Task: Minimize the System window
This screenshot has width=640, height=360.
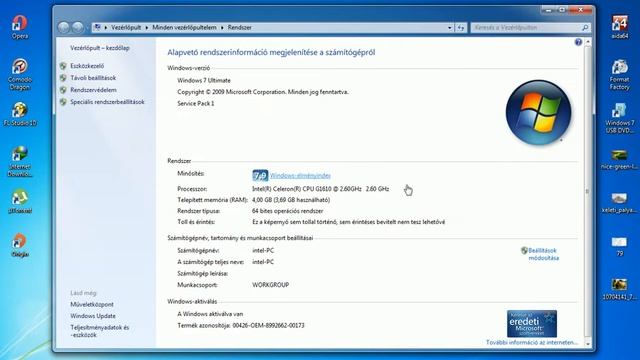Action: point(548,10)
